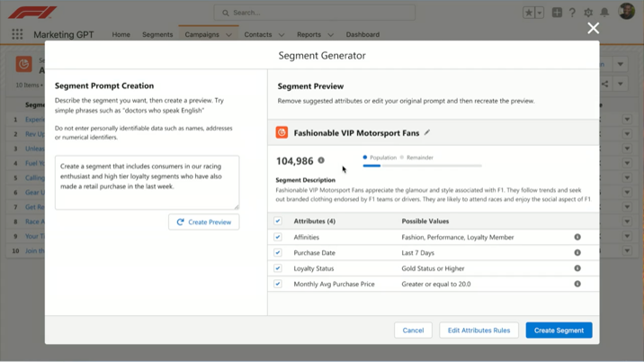The image size is (644, 362).
Task: Open the Campaigns tab
Action: (x=201, y=34)
